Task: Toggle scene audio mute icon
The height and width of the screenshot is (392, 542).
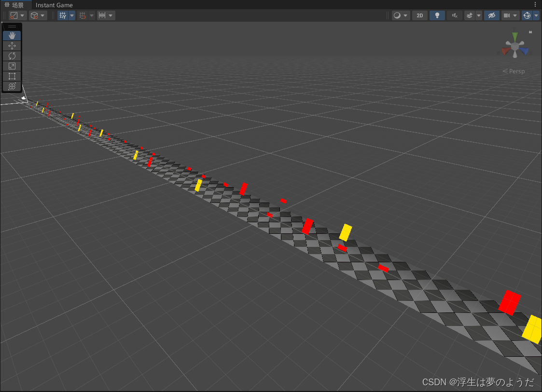Action: 455,15
